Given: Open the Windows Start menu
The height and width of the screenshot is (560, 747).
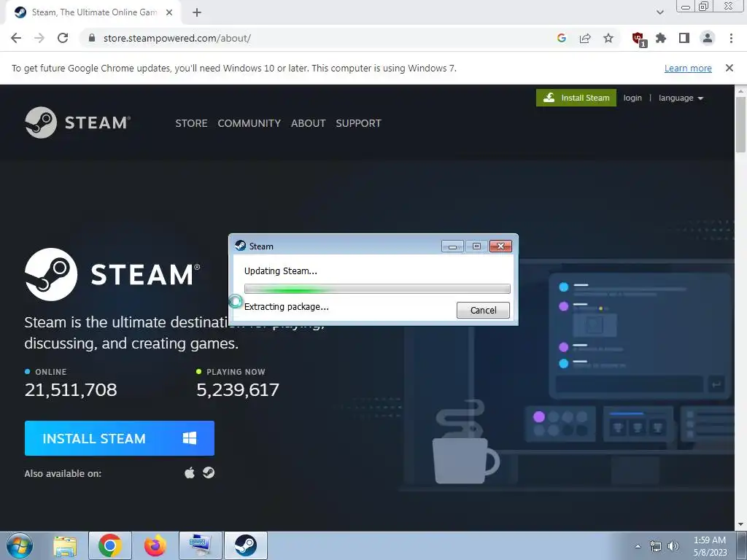Looking at the screenshot, I should 20,545.
